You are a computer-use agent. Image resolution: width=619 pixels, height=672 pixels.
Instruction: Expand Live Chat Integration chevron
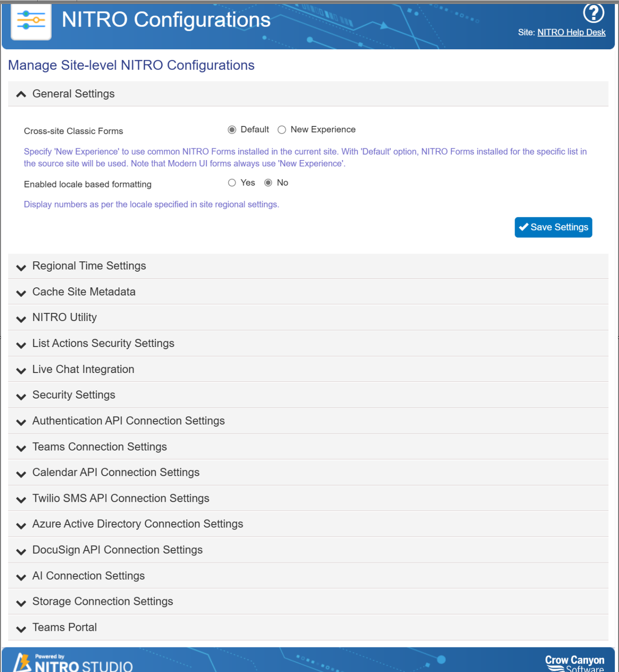(x=21, y=371)
